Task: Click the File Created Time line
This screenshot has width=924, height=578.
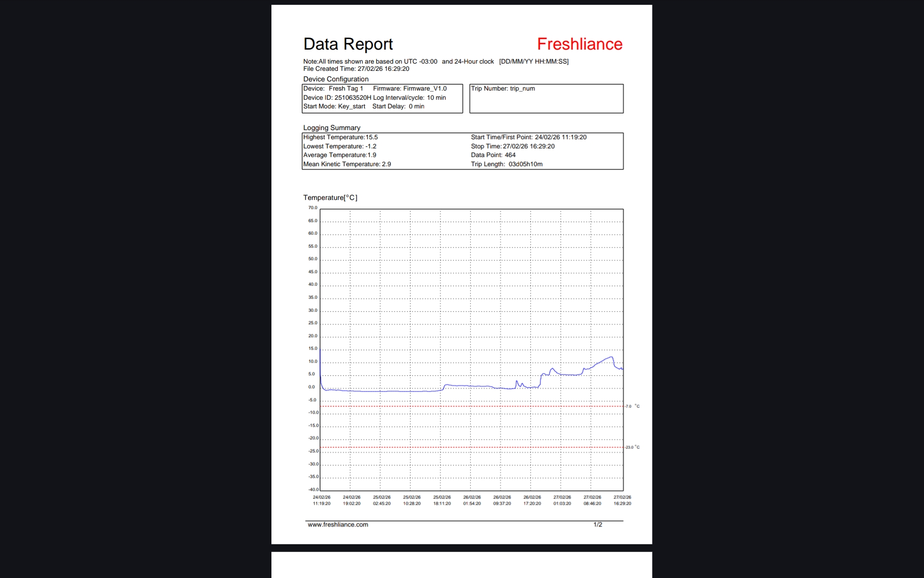Action: point(356,69)
